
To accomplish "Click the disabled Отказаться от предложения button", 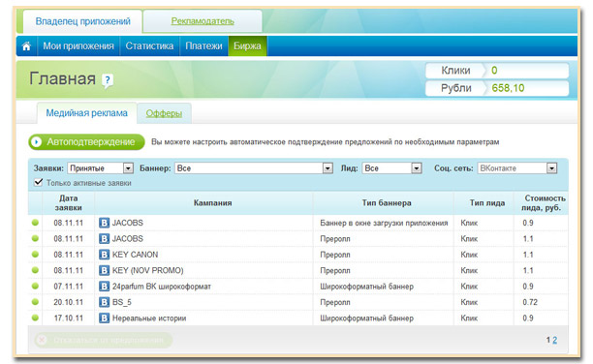I will [104, 340].
